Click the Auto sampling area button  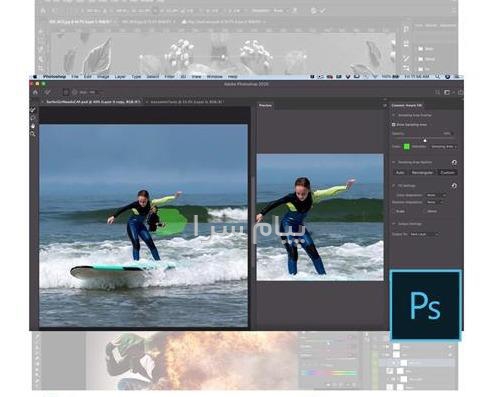(400, 172)
